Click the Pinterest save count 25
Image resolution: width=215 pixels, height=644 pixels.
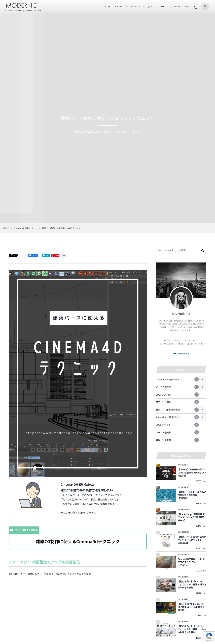tap(64, 255)
